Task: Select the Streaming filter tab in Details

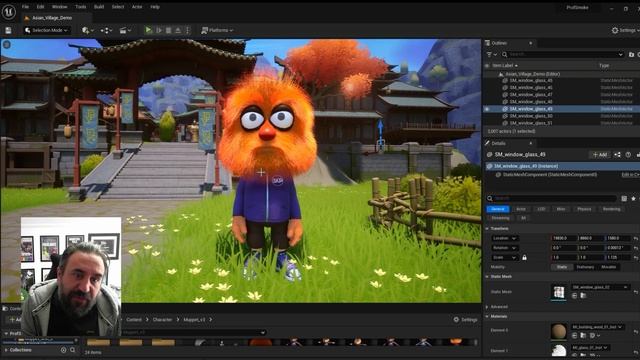Action: pyautogui.click(x=500, y=218)
